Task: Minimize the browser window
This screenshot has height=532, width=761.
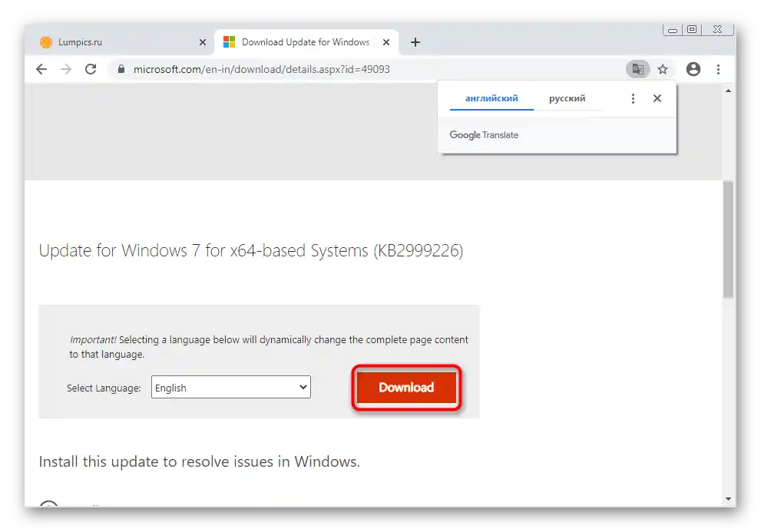Action: coord(673,30)
